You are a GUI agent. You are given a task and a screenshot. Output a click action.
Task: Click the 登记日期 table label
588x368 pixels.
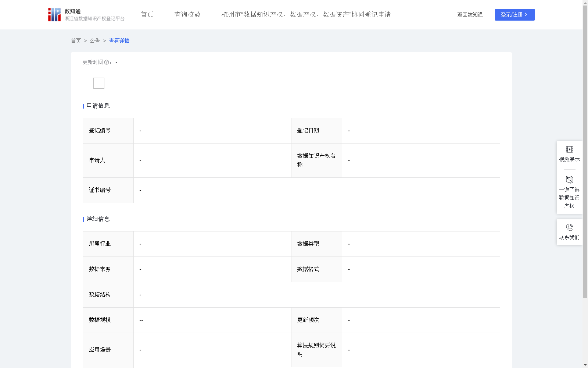pos(308,131)
